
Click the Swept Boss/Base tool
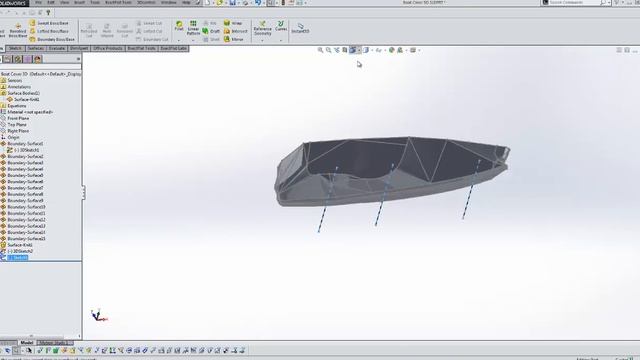[49, 23]
